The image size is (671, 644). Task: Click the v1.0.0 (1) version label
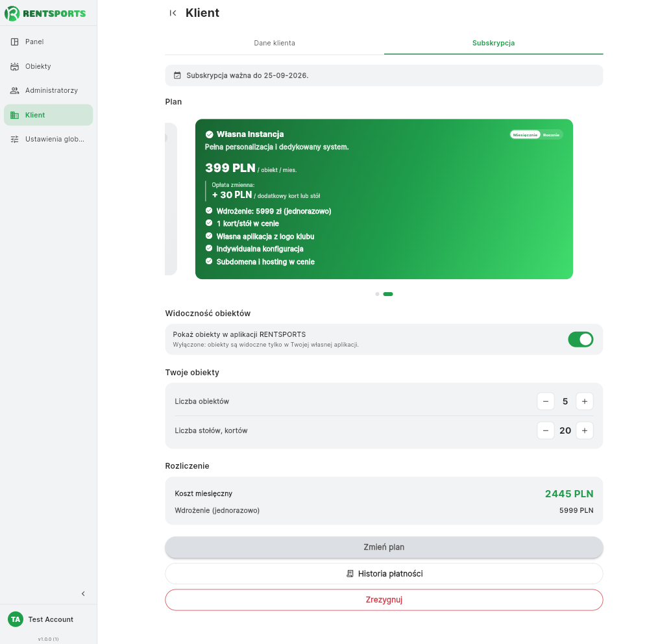point(49,639)
